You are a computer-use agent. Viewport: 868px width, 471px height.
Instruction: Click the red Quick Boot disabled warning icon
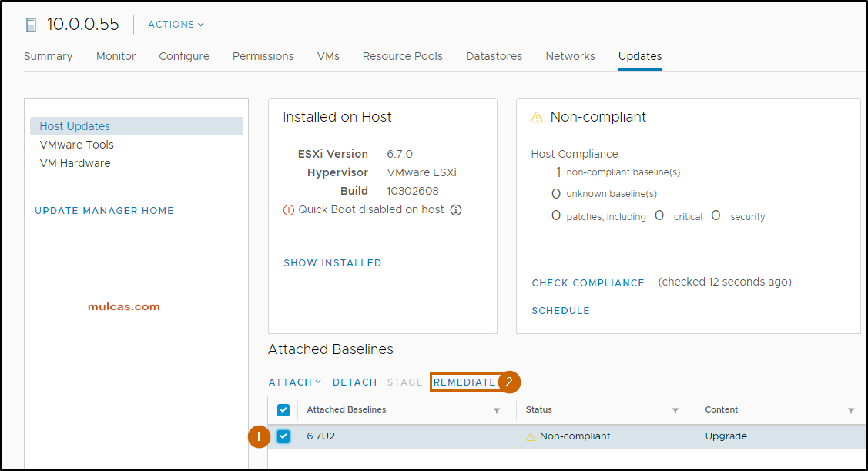(289, 210)
